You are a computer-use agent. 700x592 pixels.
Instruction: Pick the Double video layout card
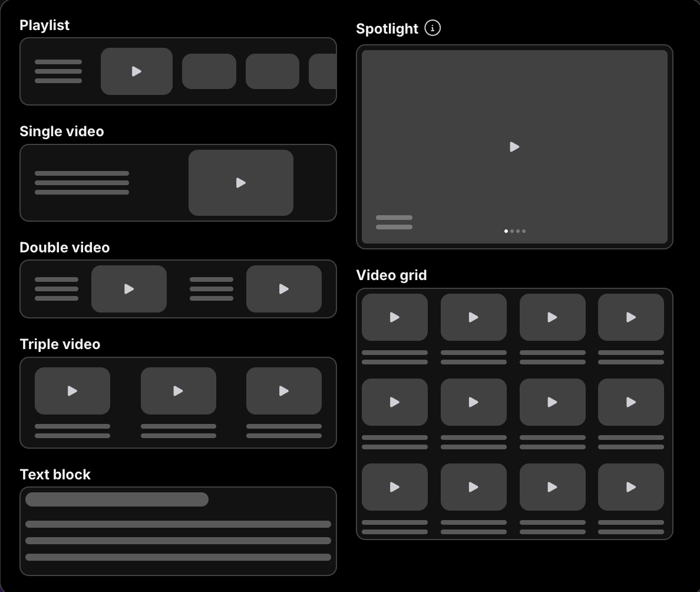178,289
